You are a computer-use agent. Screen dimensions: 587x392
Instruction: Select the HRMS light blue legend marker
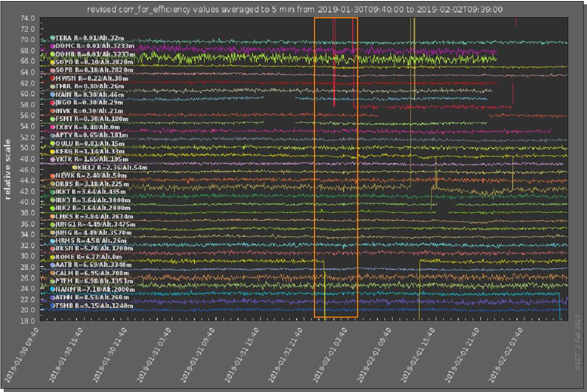click(x=53, y=240)
